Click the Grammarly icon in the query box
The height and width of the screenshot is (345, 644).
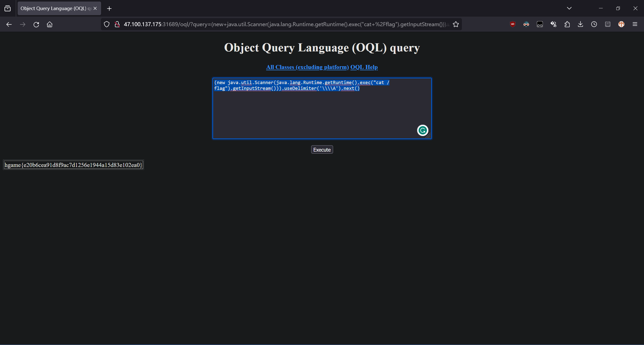tap(423, 130)
